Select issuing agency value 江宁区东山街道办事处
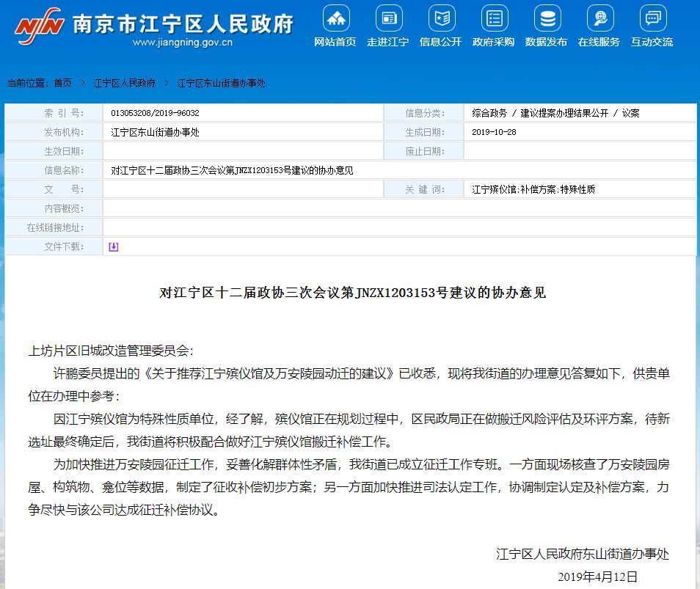700x589 pixels. (155, 133)
